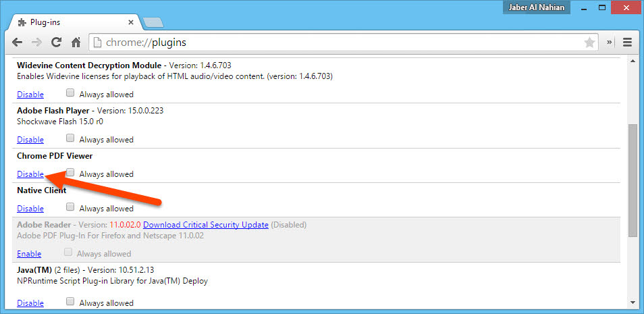Click the chrome://plugins address bar
The height and width of the screenshot is (314, 644).
(x=338, y=43)
